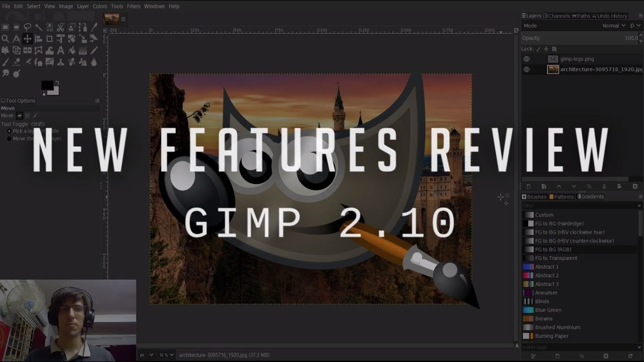Edit the selected gradient icon
This screenshot has width=644, height=362.
click(x=533, y=356)
